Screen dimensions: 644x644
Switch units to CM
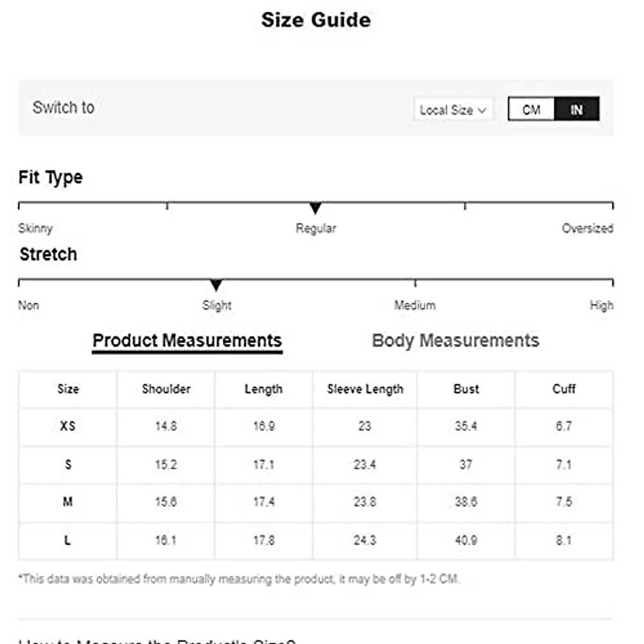tap(531, 109)
